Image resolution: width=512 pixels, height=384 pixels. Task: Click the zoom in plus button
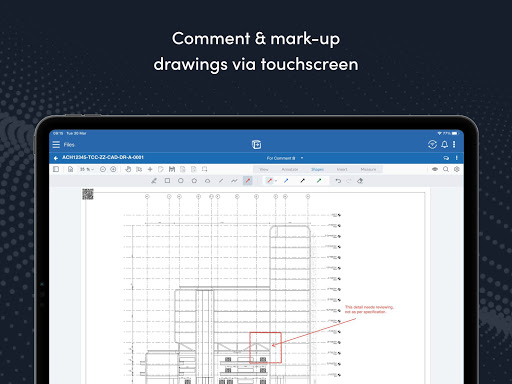pyautogui.click(x=113, y=169)
